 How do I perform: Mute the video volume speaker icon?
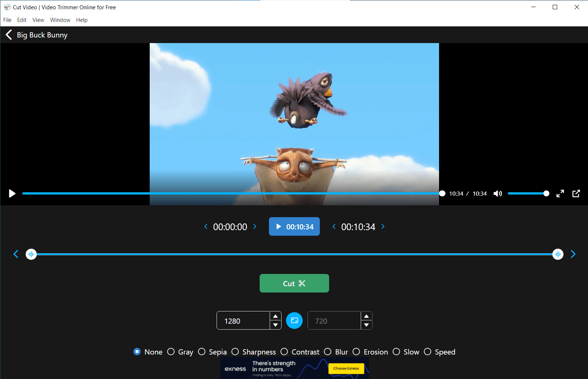pyautogui.click(x=498, y=193)
